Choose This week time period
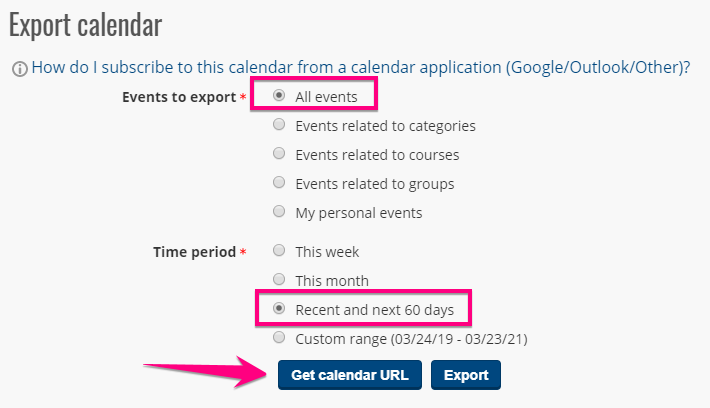 pos(279,252)
